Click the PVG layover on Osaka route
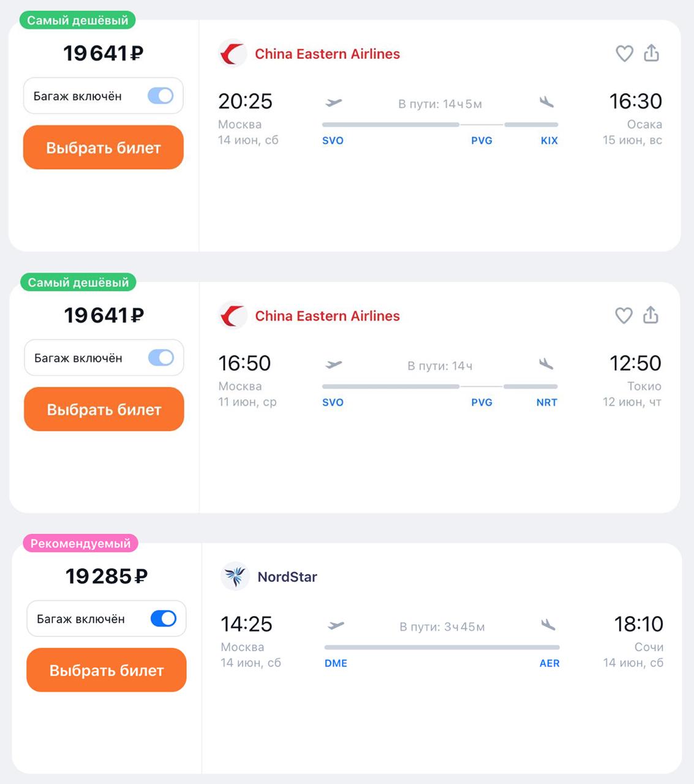Screen dimensions: 694x784 (x=481, y=140)
